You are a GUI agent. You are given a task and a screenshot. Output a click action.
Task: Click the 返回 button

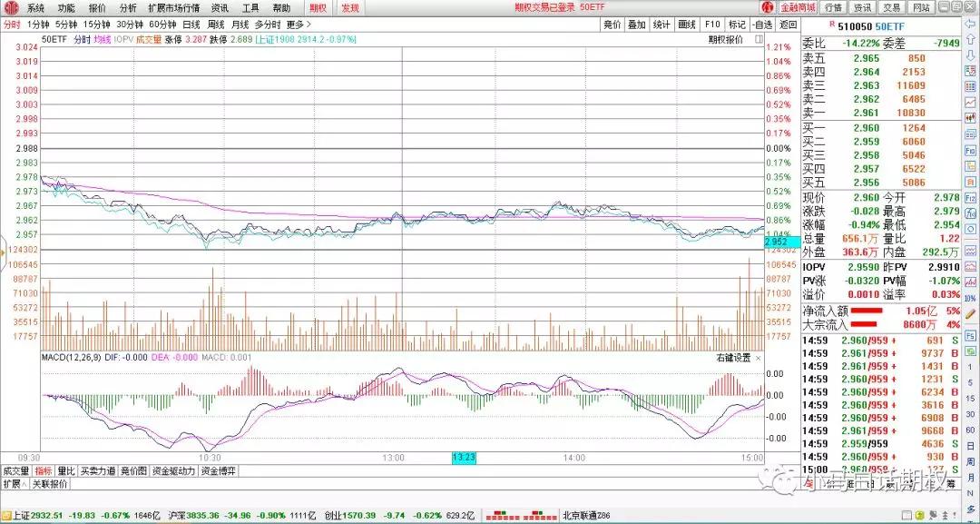pyautogui.click(x=788, y=25)
